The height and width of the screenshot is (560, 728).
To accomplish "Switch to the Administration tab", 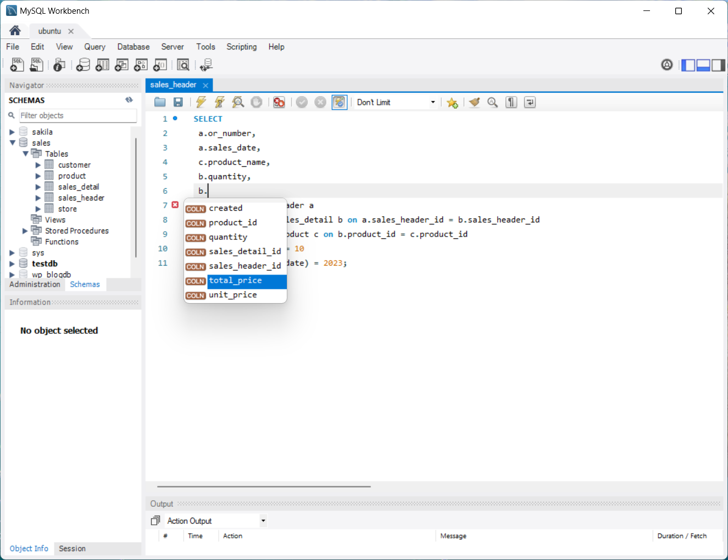I will tap(35, 284).
